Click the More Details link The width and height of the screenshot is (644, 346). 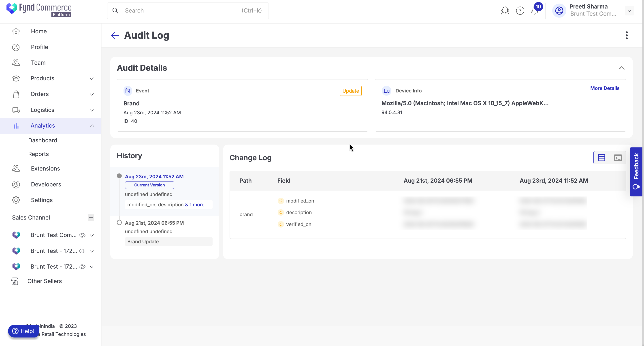tap(605, 88)
